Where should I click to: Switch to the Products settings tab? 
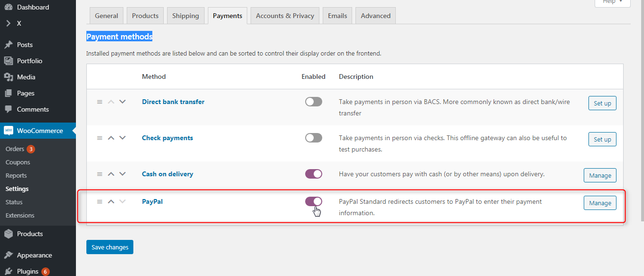145,16
